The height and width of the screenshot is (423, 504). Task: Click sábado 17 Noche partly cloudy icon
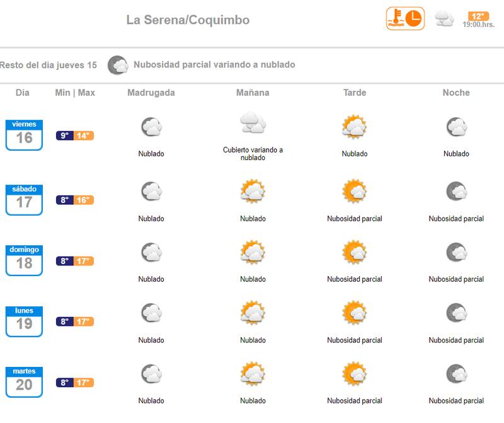pyautogui.click(x=456, y=192)
